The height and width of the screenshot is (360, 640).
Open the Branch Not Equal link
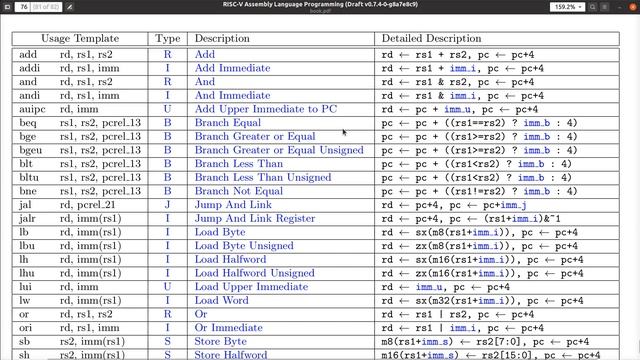238,191
